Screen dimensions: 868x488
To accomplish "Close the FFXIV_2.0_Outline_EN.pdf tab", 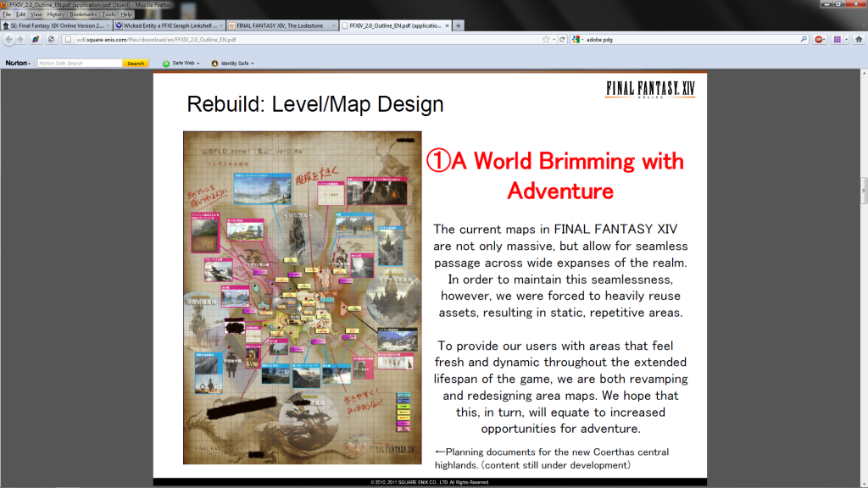I will 448,25.
